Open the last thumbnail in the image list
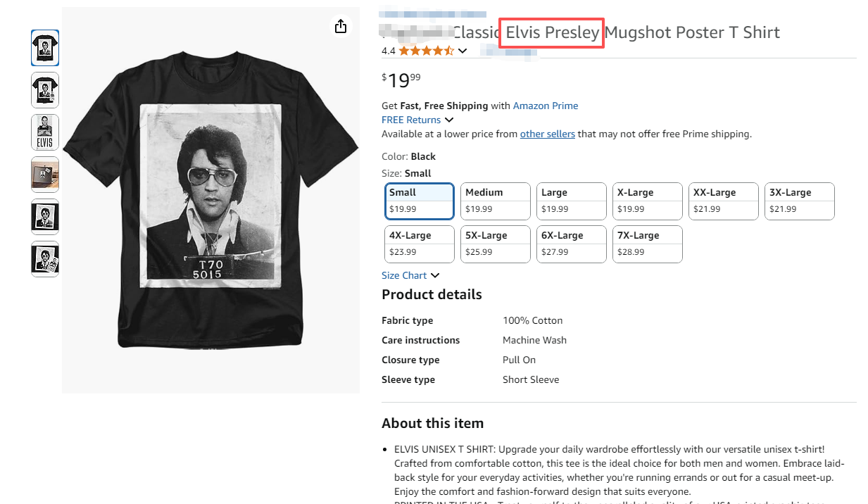The height and width of the screenshot is (504, 868). tap(45, 259)
